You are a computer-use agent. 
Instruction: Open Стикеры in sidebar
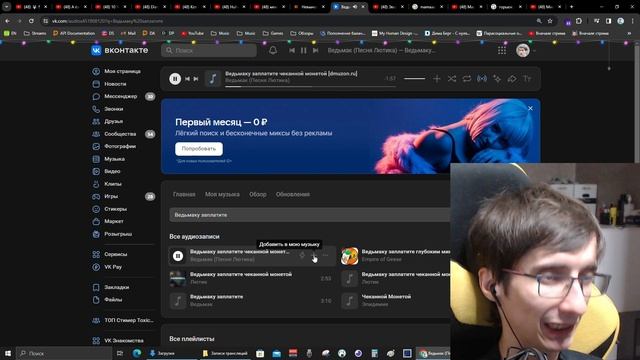[x=116, y=209]
